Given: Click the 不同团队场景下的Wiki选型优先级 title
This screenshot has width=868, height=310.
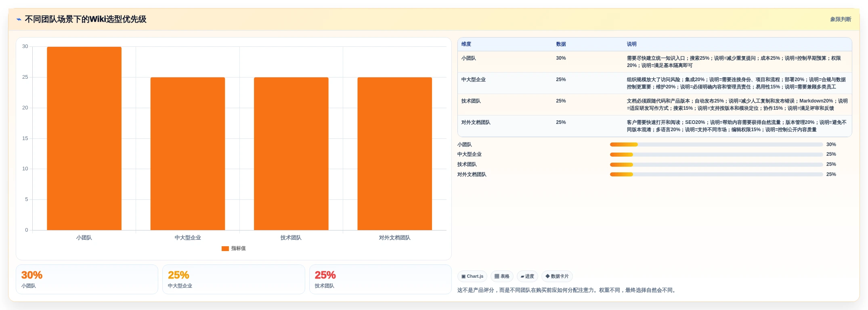Looking at the screenshot, I should tap(86, 19).
